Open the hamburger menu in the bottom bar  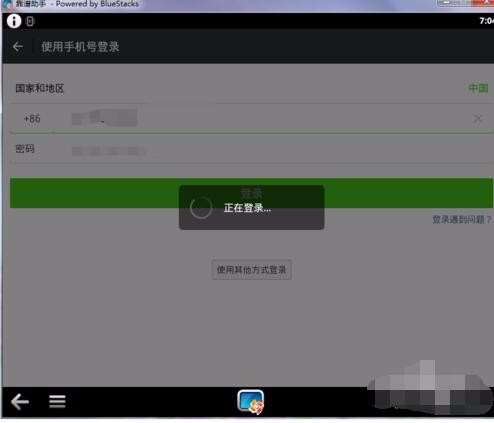click(x=57, y=401)
